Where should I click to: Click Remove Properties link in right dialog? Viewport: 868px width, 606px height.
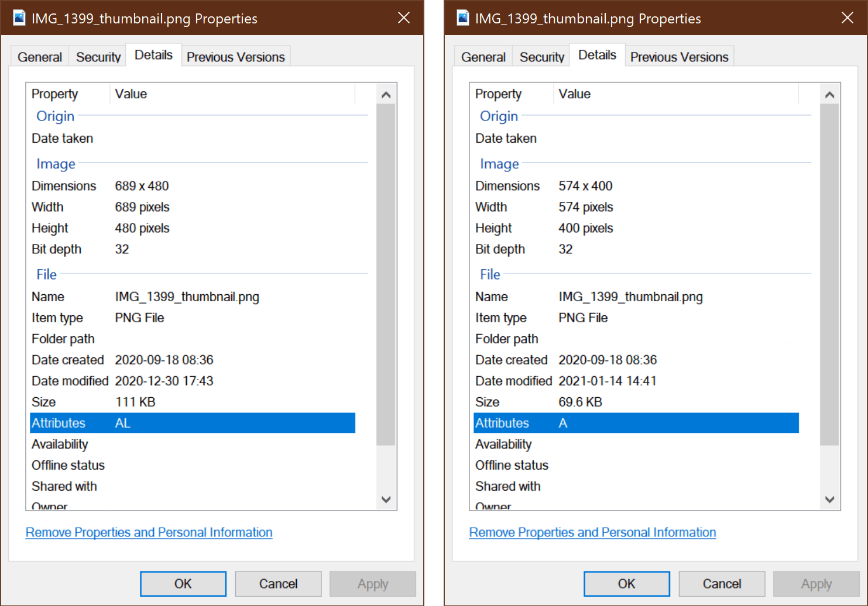592,532
